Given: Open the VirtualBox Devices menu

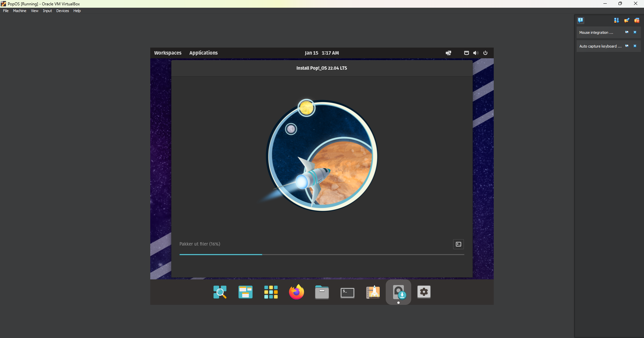Looking at the screenshot, I should point(62,11).
